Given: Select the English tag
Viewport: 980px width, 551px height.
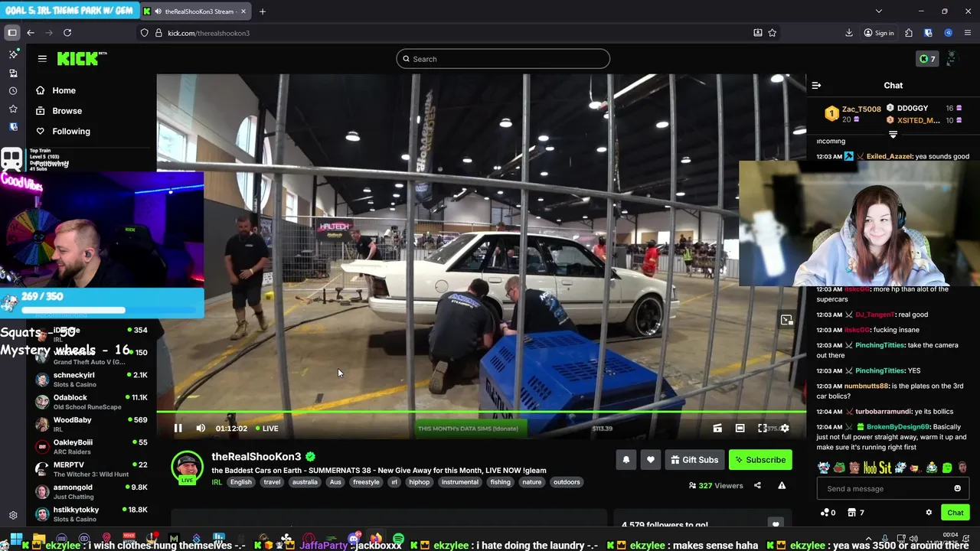Looking at the screenshot, I should 241,482.
